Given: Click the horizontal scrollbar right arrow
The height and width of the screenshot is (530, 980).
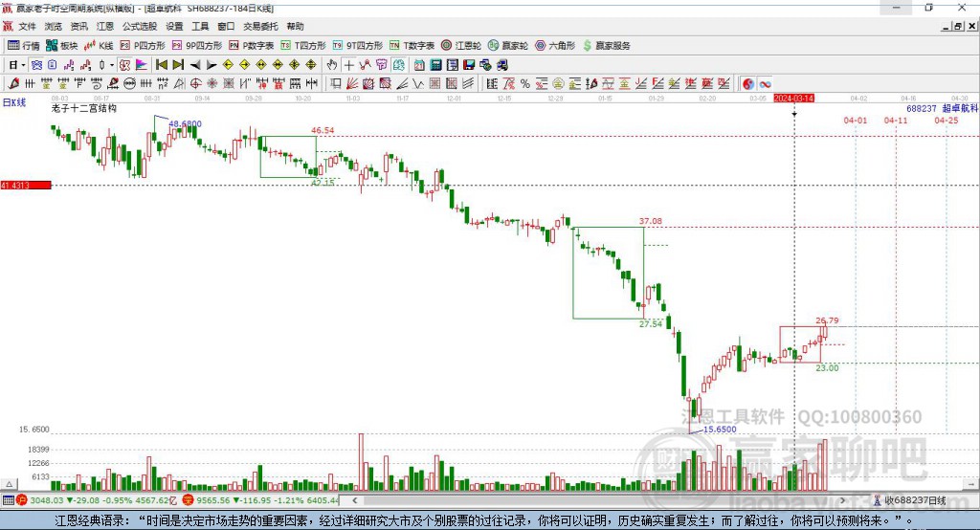Looking at the screenshot, I should point(842,500).
